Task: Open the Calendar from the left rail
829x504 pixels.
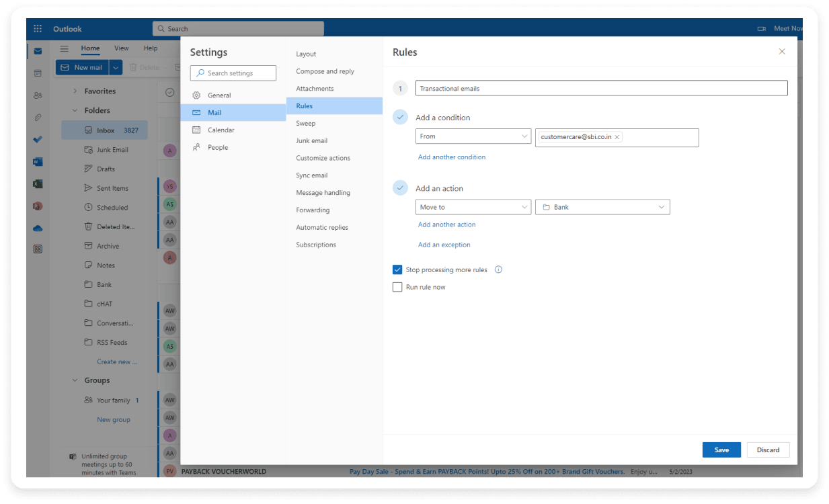Action: [x=37, y=73]
